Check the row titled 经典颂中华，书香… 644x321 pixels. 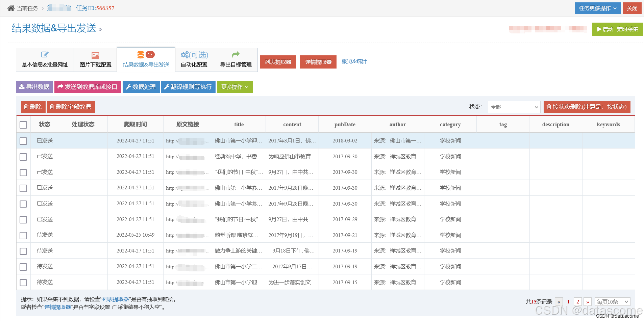[x=23, y=157]
